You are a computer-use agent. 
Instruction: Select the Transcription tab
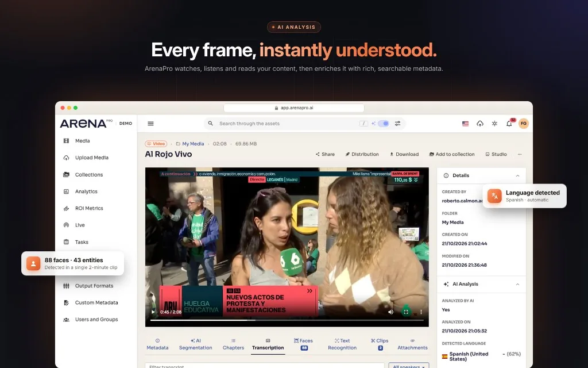(268, 344)
